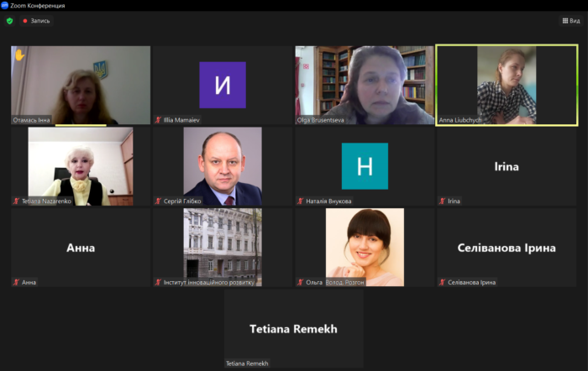Click the teal Н avatar of Наталія Внукова
The height and width of the screenshot is (371, 588).
pos(365,166)
